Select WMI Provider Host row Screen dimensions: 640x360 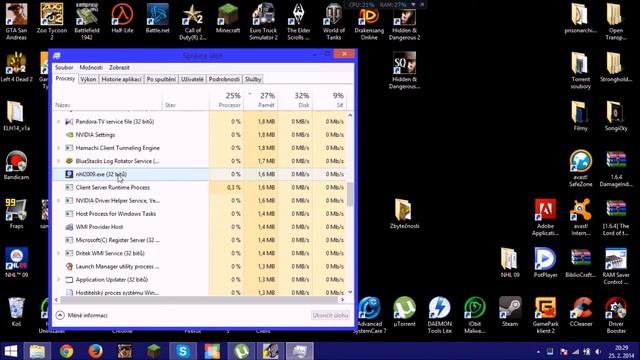200,227
